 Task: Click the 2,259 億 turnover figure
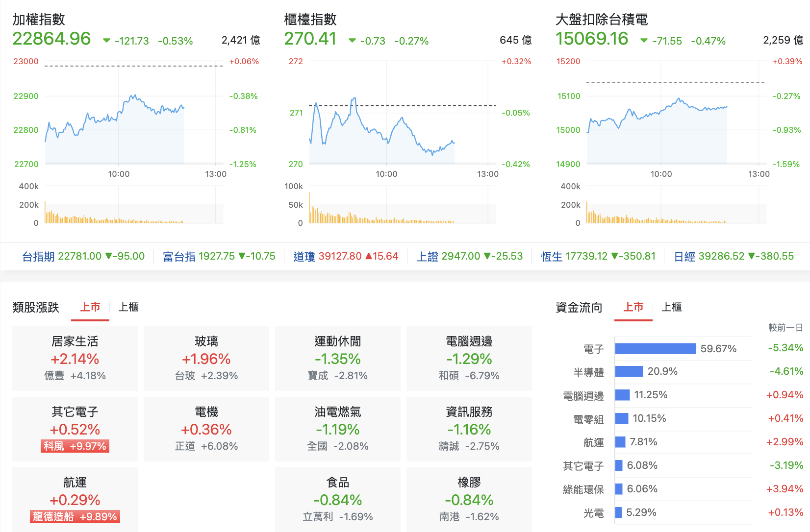pyautogui.click(x=783, y=40)
